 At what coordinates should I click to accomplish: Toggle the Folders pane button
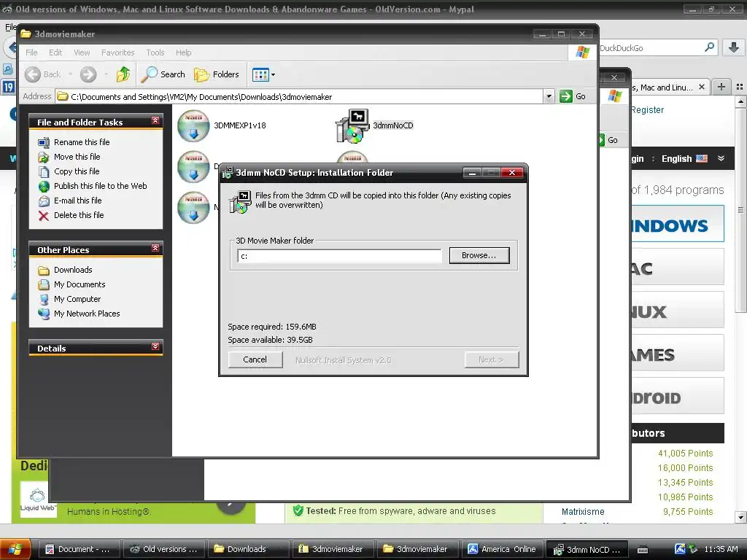217,74
